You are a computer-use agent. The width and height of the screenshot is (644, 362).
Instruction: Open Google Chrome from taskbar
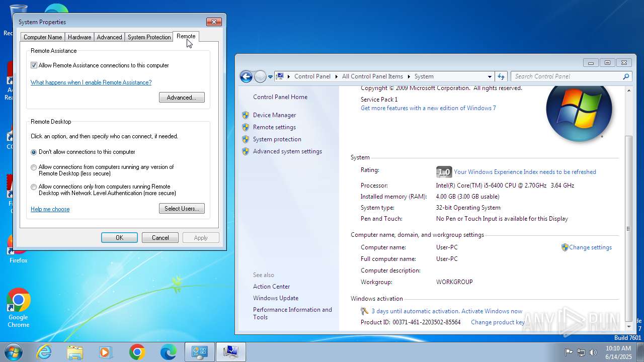click(137, 352)
